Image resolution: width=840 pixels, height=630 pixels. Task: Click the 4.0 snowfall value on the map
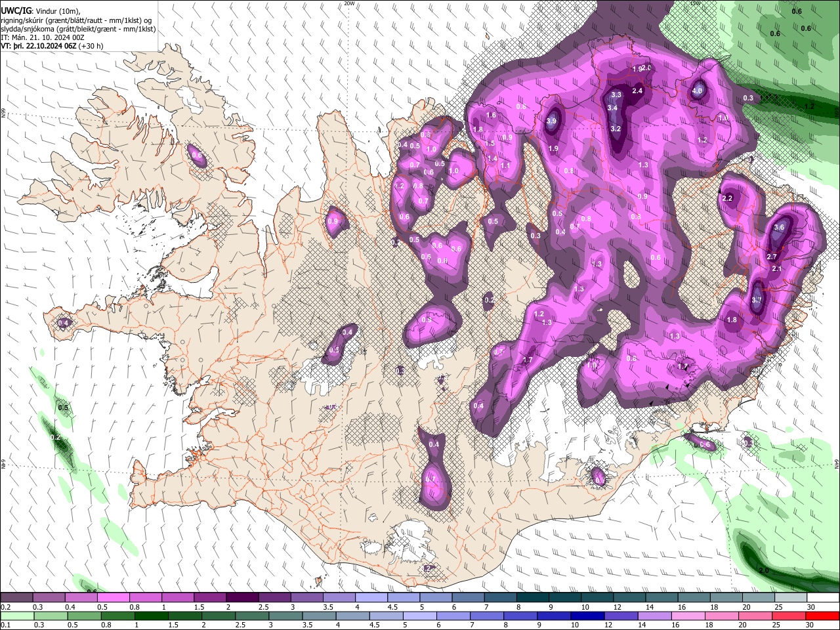click(698, 91)
